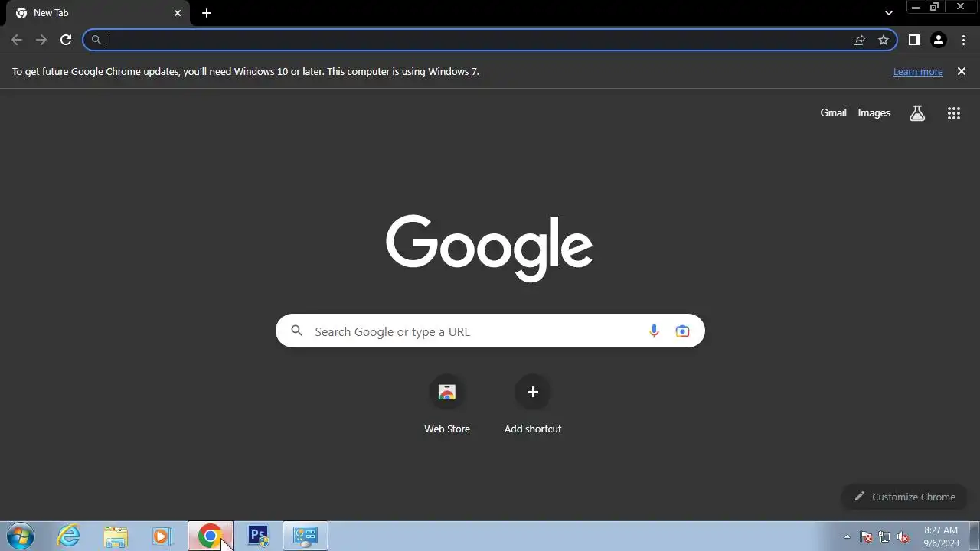Open the Images link
This screenshot has height=551, width=980.
874,112
